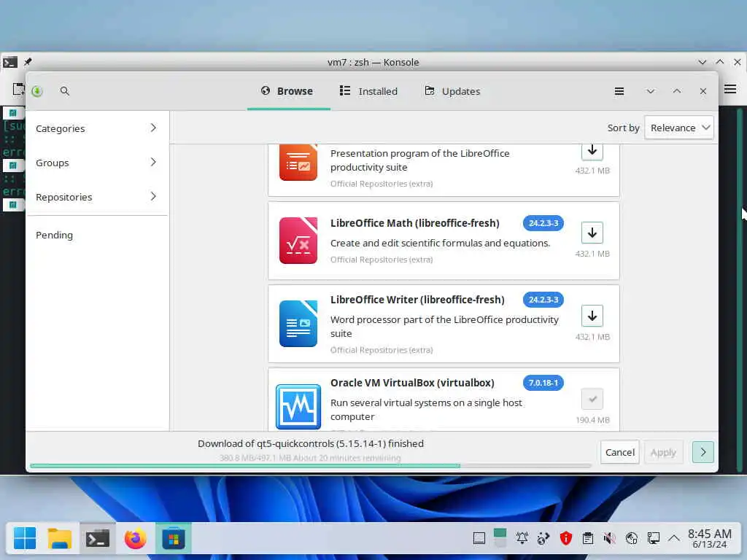Open Oracle VM VirtualBox (virtualbox) title

412,383
